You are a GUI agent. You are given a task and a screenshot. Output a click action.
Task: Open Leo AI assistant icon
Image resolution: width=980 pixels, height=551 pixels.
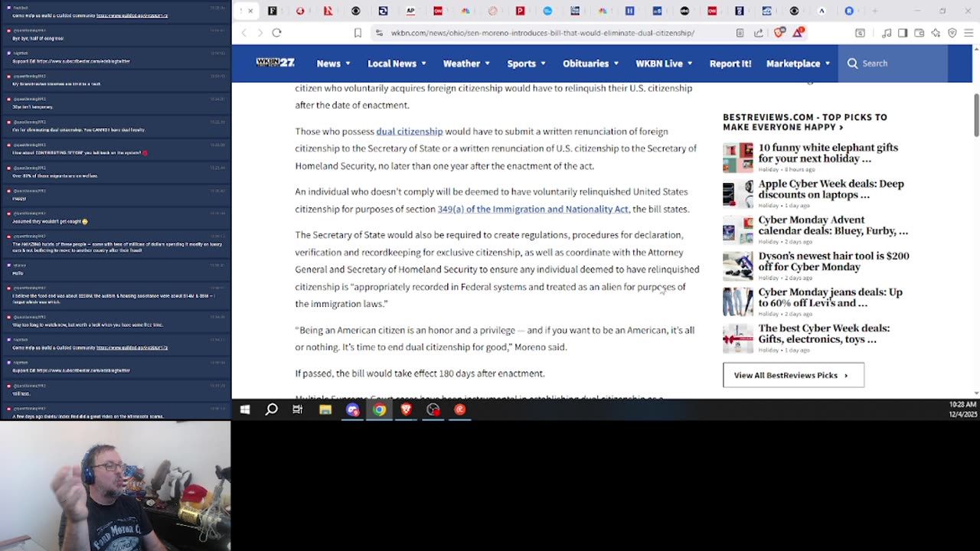(x=936, y=33)
